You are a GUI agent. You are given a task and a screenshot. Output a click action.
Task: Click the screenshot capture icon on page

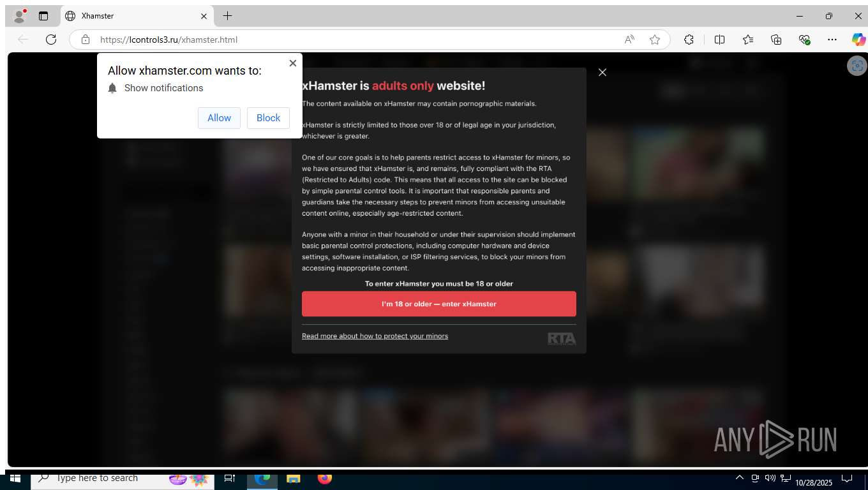pos(857,66)
